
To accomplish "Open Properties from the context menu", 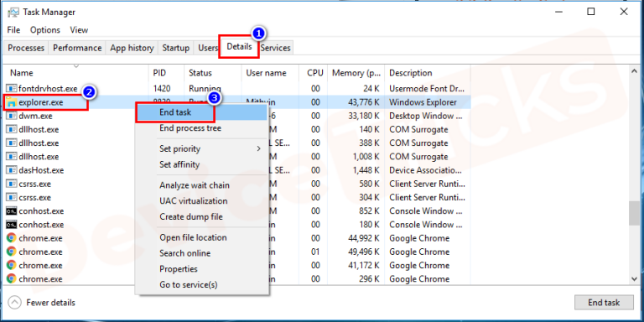I will 179,269.
